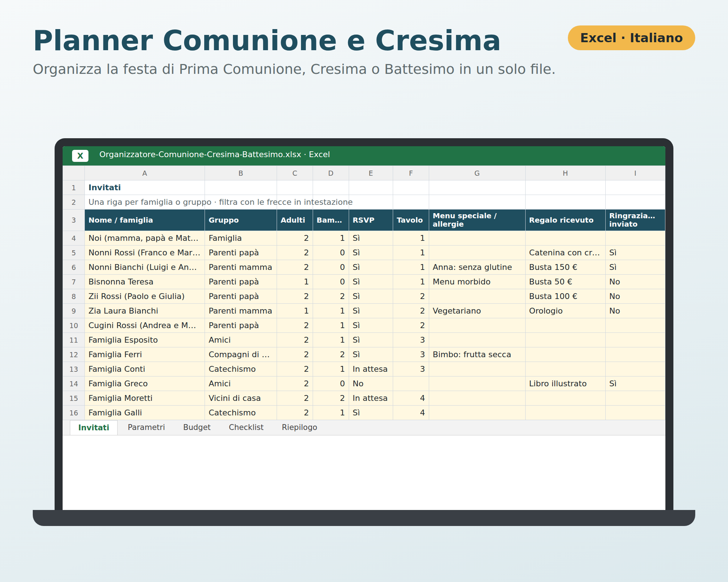Click the 'Noi (mamma, papà e Mat...' cell

145,238
